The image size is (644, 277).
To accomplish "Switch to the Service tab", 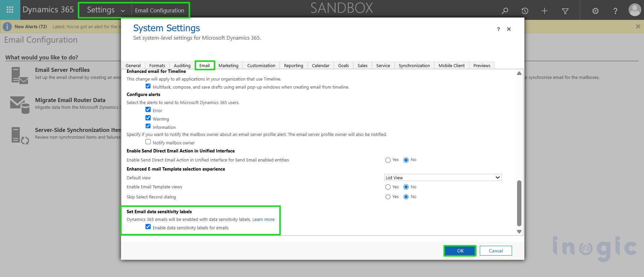I will tap(383, 65).
